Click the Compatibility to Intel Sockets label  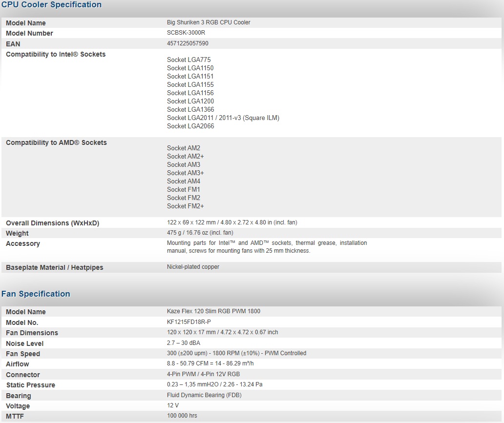point(55,54)
